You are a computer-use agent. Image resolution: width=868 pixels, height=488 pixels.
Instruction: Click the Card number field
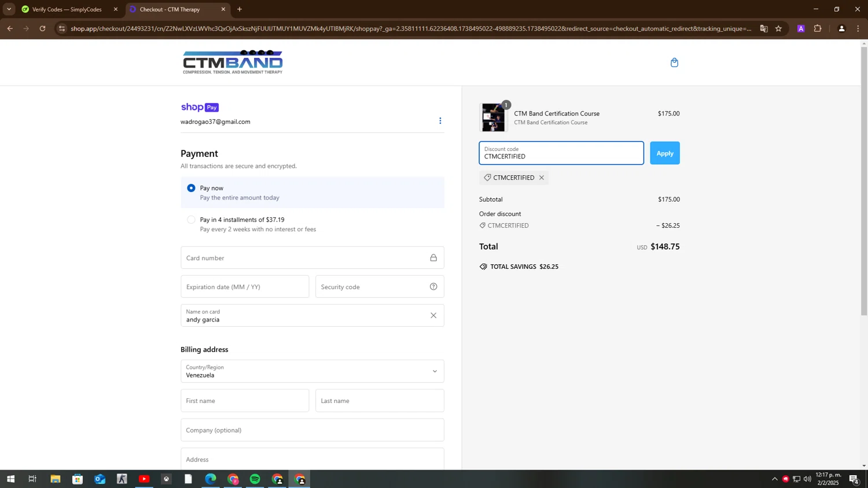312,258
